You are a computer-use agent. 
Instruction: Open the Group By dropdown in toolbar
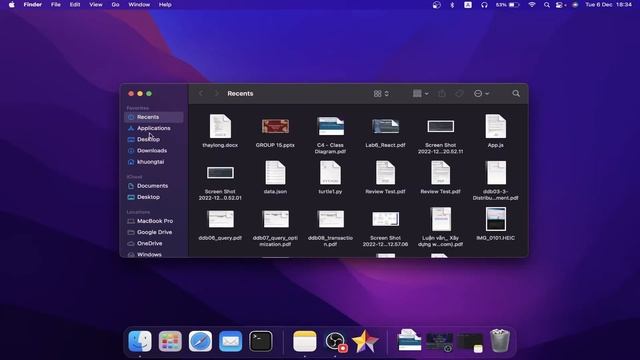[420, 93]
